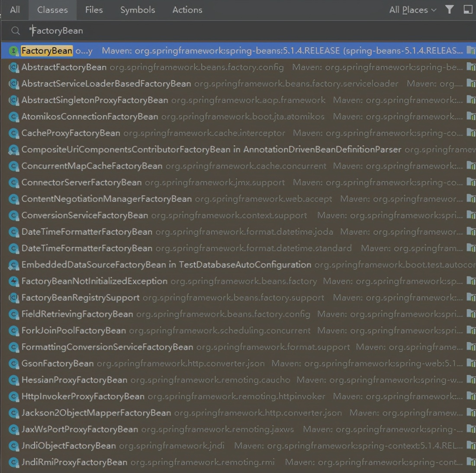Select GsonFactoryBean result

(x=238, y=363)
